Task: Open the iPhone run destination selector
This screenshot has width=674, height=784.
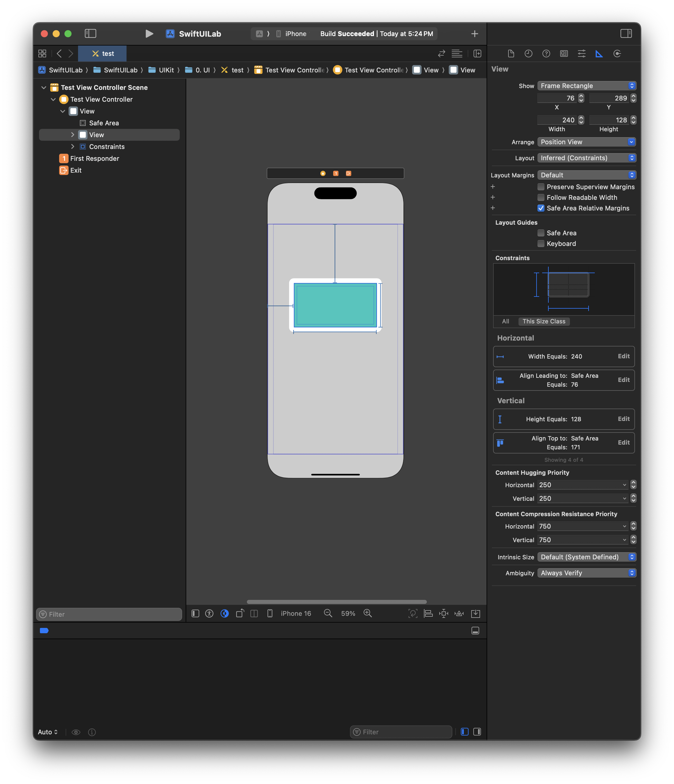Action: pos(291,34)
